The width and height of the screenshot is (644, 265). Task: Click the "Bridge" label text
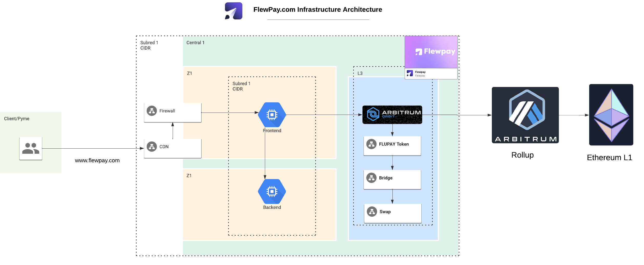386,178
